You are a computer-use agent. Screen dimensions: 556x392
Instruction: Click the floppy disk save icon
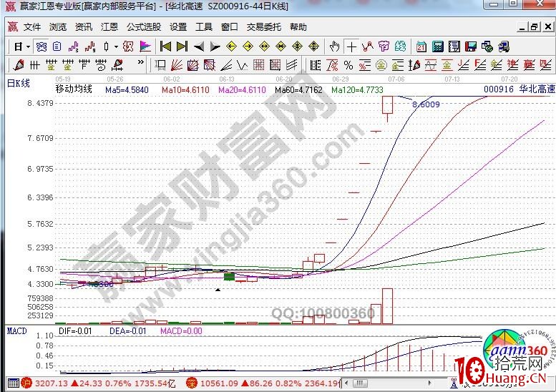tap(471, 46)
